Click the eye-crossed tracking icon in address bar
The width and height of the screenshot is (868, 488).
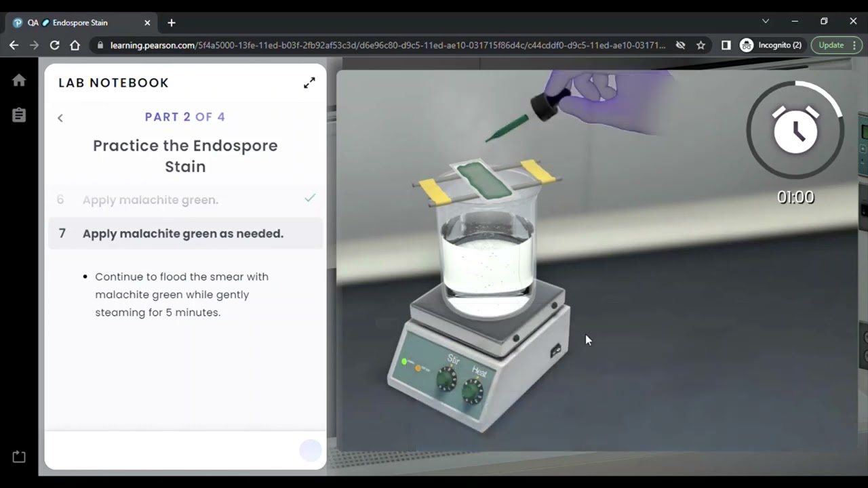(680, 45)
